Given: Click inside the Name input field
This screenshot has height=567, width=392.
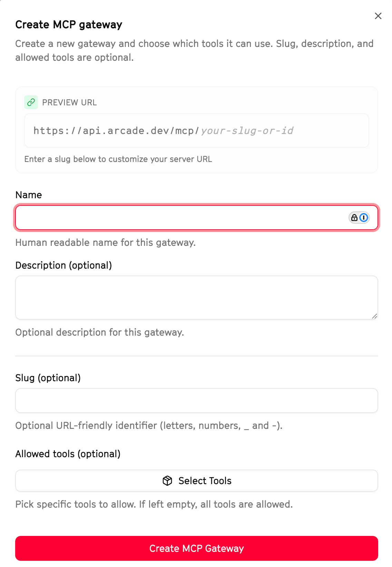Looking at the screenshot, I should click(x=173, y=218).
